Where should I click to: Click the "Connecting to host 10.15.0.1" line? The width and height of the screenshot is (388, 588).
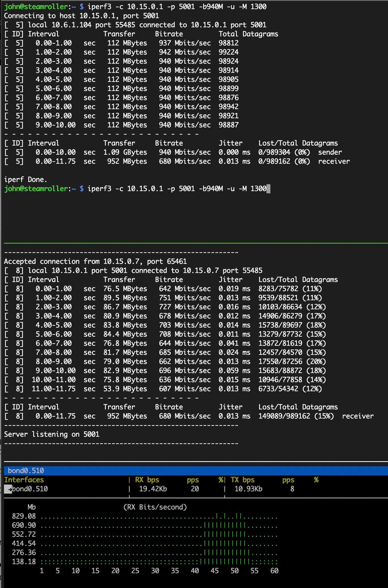(x=81, y=16)
